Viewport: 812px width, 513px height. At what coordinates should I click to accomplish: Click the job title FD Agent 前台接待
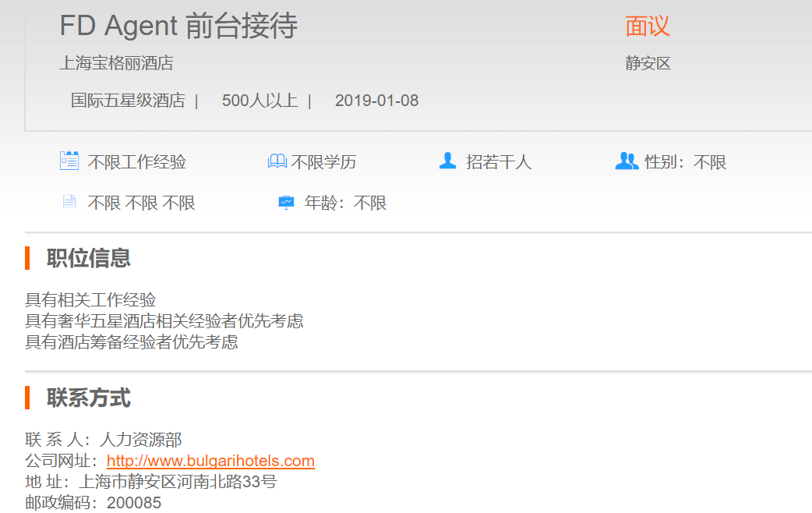click(x=178, y=27)
